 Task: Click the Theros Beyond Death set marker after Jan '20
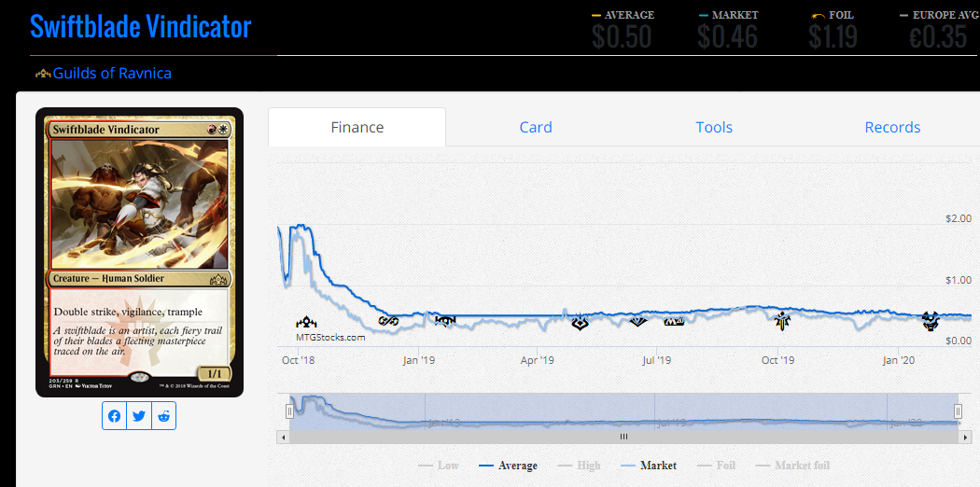click(931, 322)
